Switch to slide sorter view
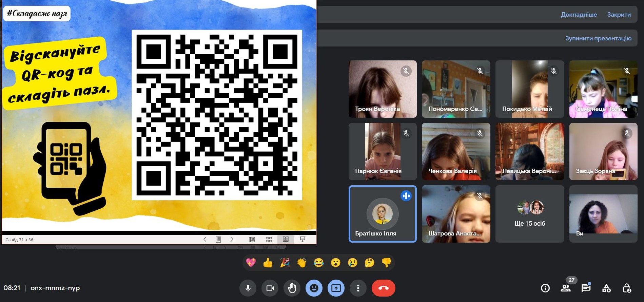Screen dimensions: 644x302 point(269,240)
